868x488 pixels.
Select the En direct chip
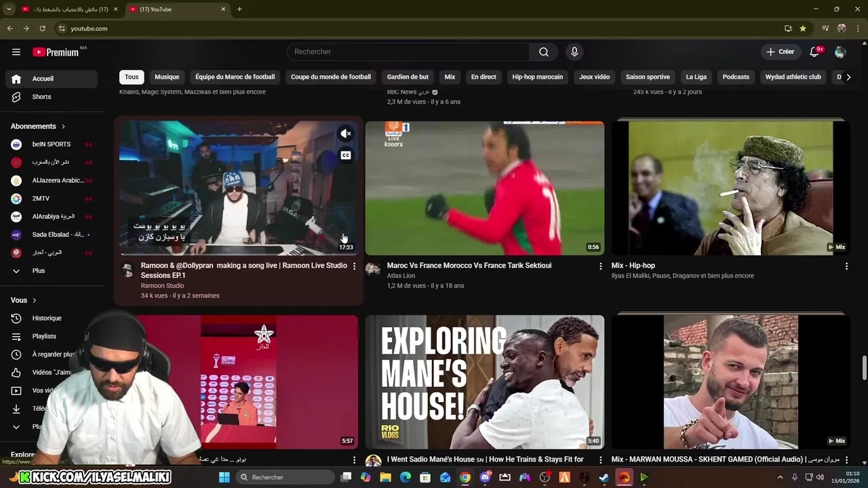[x=484, y=77]
